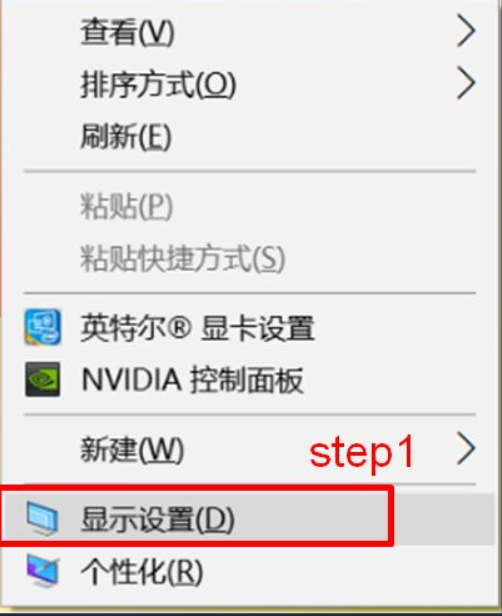Click the display settings monitor icon
This screenshot has height=616, width=502.
click(42, 519)
